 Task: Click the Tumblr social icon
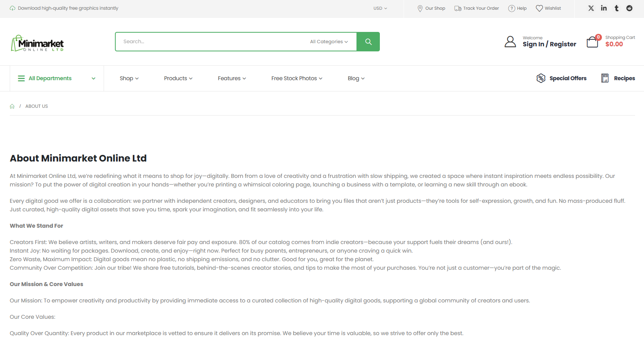[x=616, y=8]
